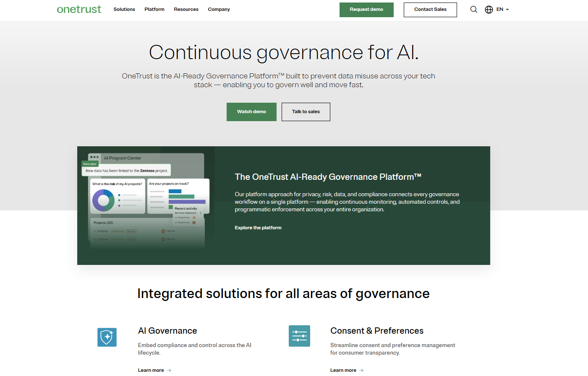Click the arrow icon beside AI Governance Learn more
588x376 pixels.
169,371
